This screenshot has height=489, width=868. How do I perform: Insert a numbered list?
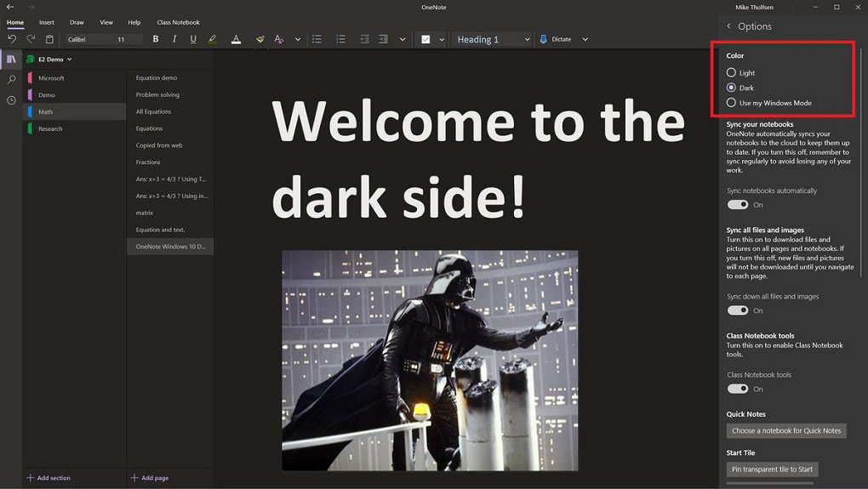pos(340,39)
